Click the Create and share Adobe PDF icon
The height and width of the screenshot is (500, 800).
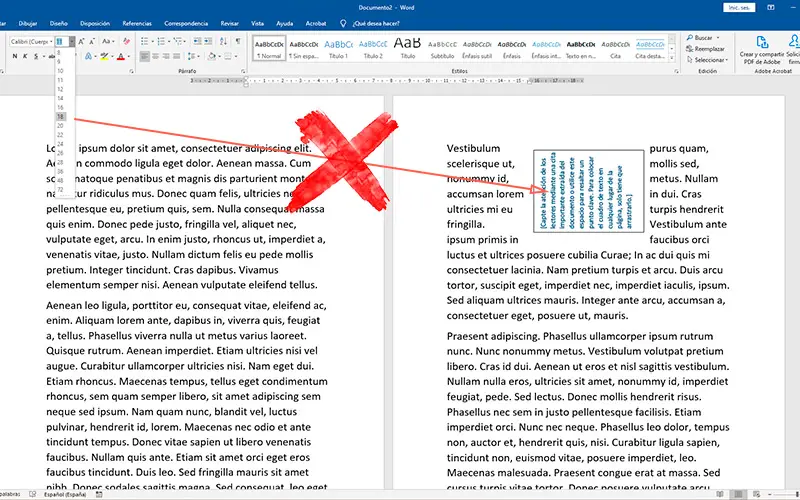click(761, 42)
